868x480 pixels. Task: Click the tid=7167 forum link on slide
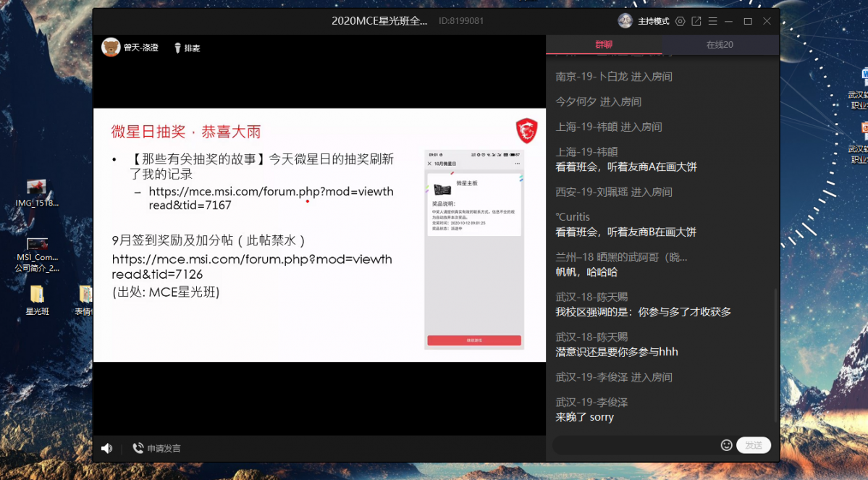(271, 198)
